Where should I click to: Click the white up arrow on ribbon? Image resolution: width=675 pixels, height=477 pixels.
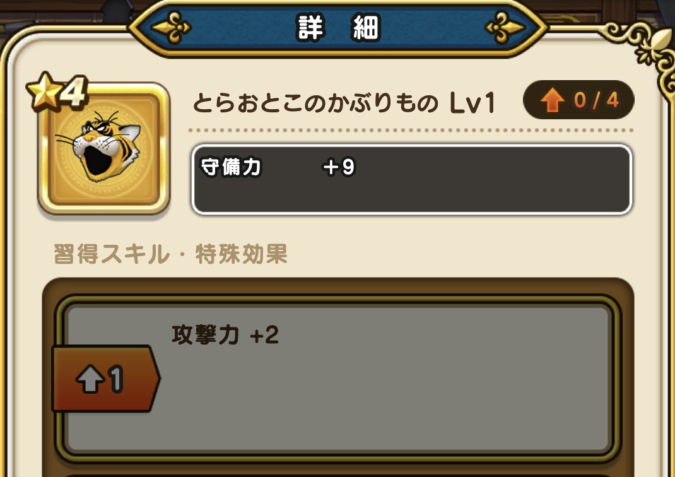coord(90,379)
